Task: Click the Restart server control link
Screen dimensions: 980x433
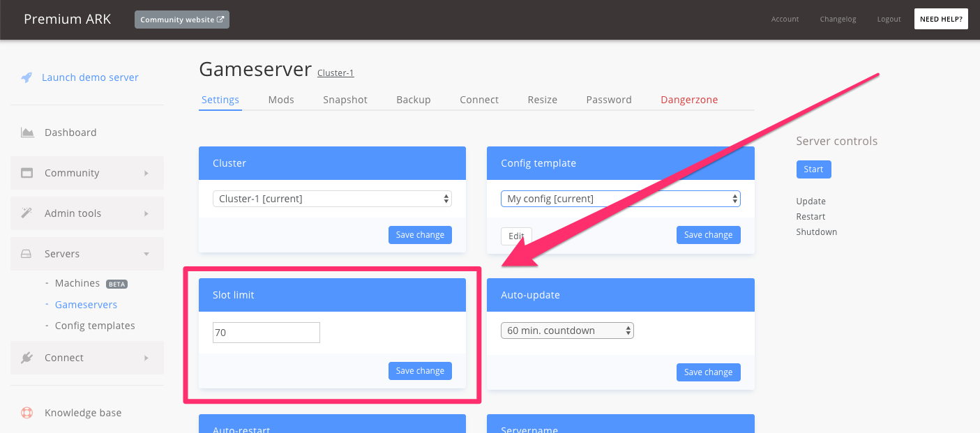Action: click(x=811, y=217)
